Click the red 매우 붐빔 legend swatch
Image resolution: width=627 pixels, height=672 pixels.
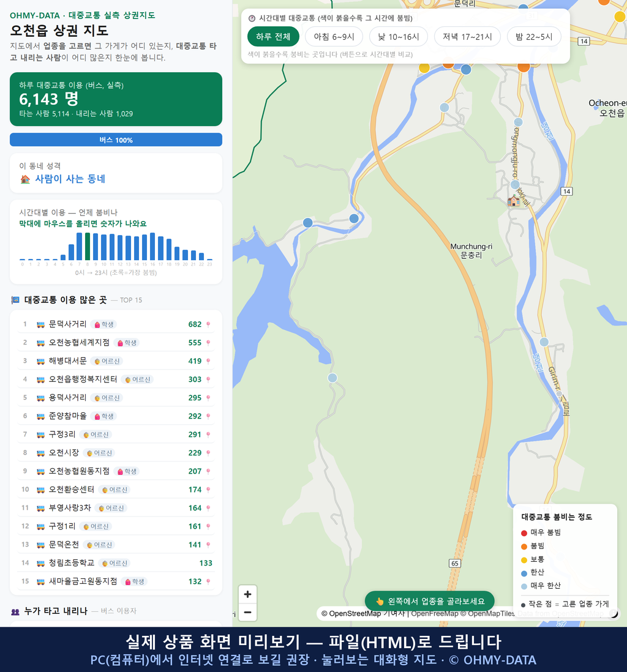(524, 533)
